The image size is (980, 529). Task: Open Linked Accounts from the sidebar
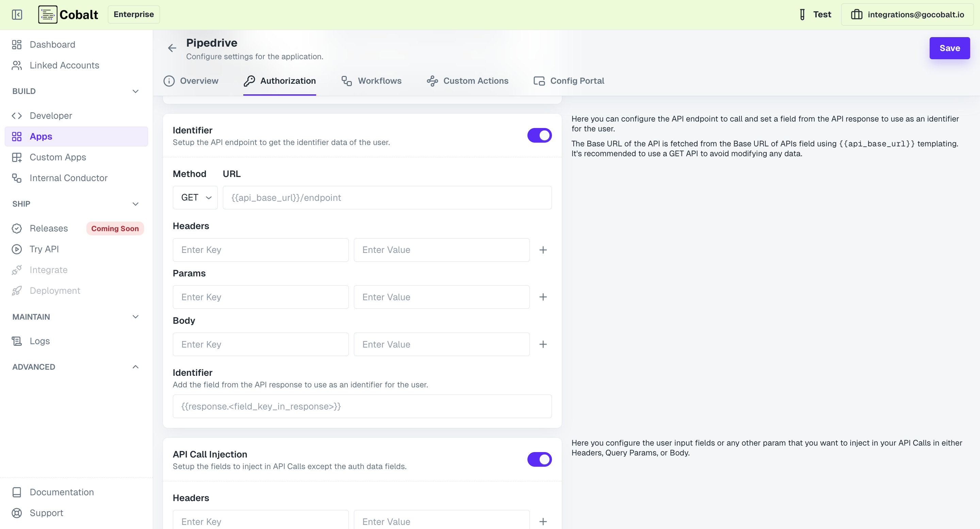pyautogui.click(x=64, y=65)
